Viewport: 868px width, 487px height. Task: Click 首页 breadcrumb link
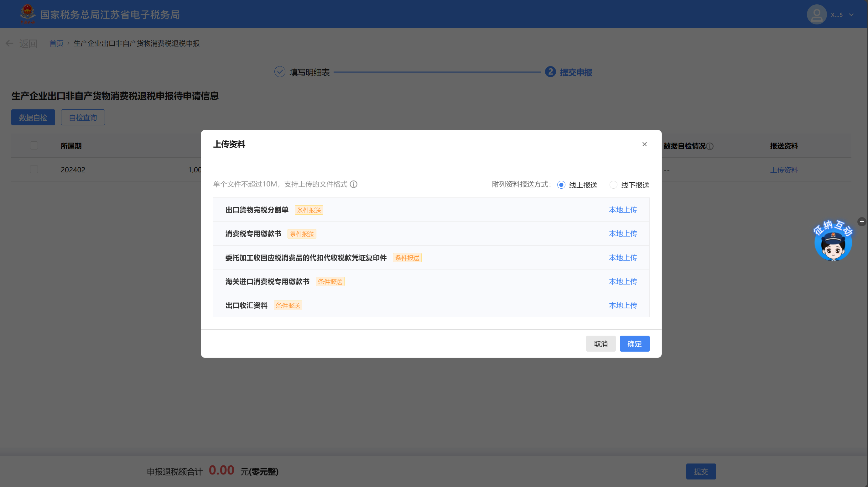(56, 44)
